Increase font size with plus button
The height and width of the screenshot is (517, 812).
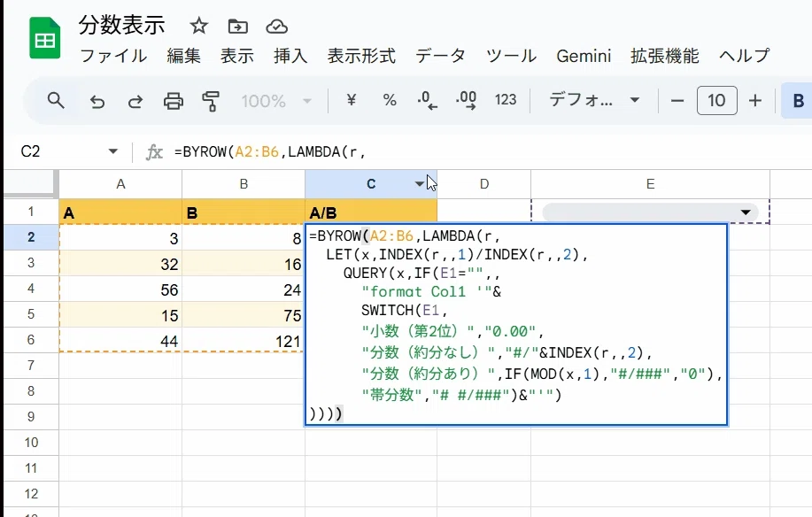[x=755, y=100]
